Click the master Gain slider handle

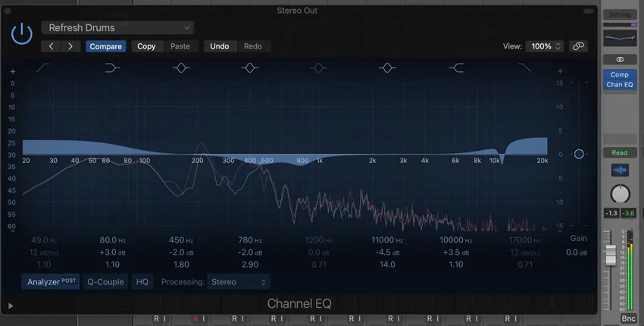[x=579, y=154]
